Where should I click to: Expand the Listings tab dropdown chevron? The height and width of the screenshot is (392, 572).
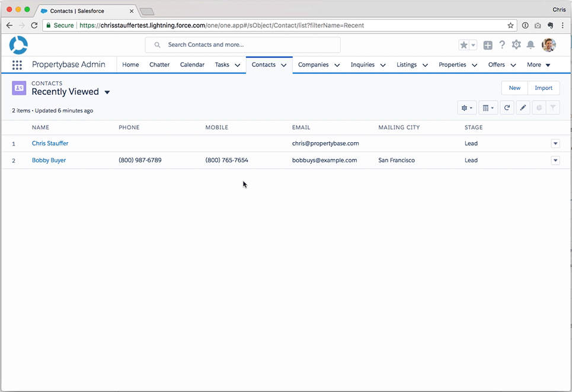tap(425, 65)
